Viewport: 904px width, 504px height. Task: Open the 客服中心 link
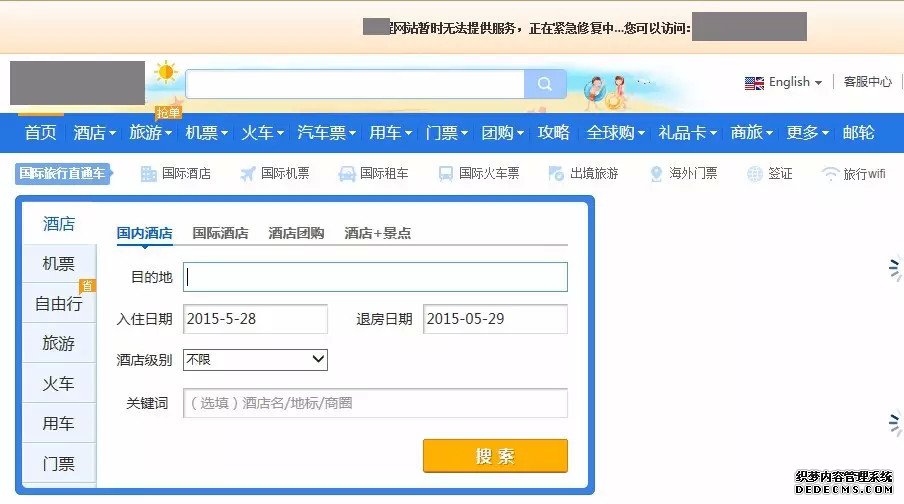pos(867,82)
